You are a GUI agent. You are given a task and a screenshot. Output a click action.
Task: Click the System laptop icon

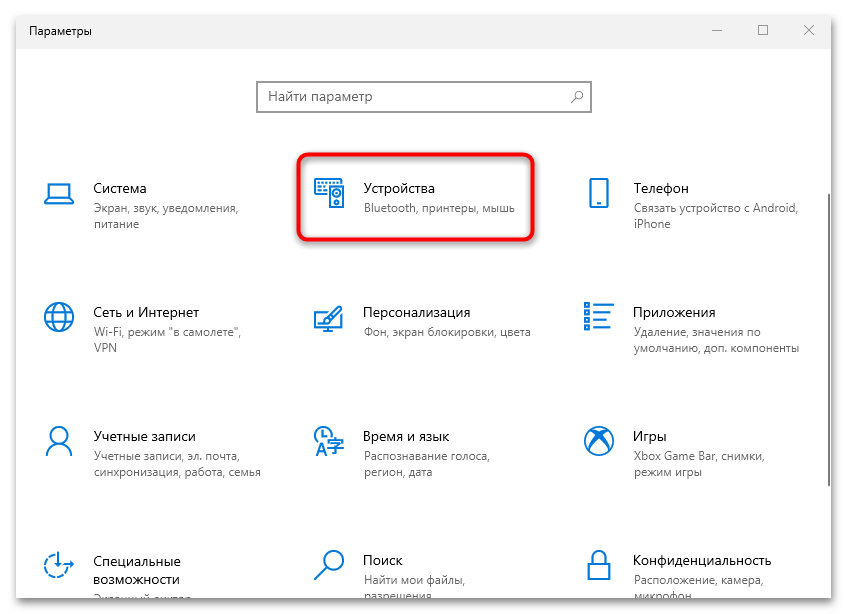59,192
